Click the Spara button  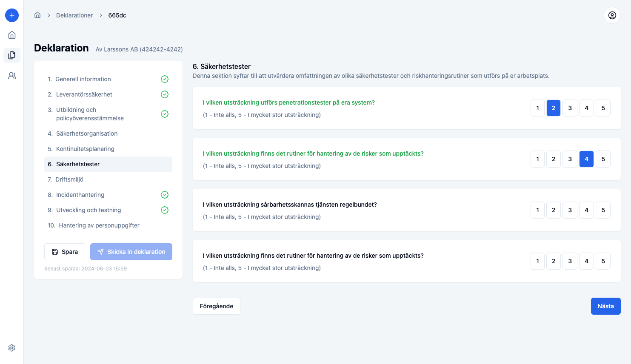coord(65,252)
